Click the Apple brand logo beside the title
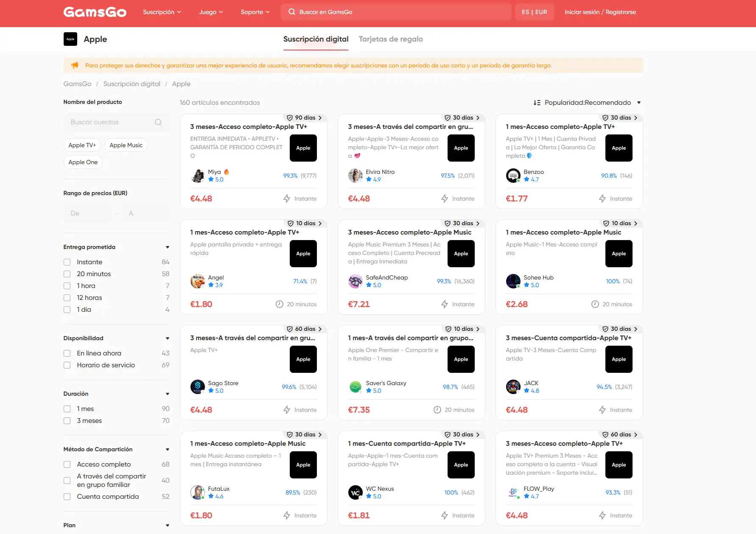The width and height of the screenshot is (756, 534). pos(70,39)
